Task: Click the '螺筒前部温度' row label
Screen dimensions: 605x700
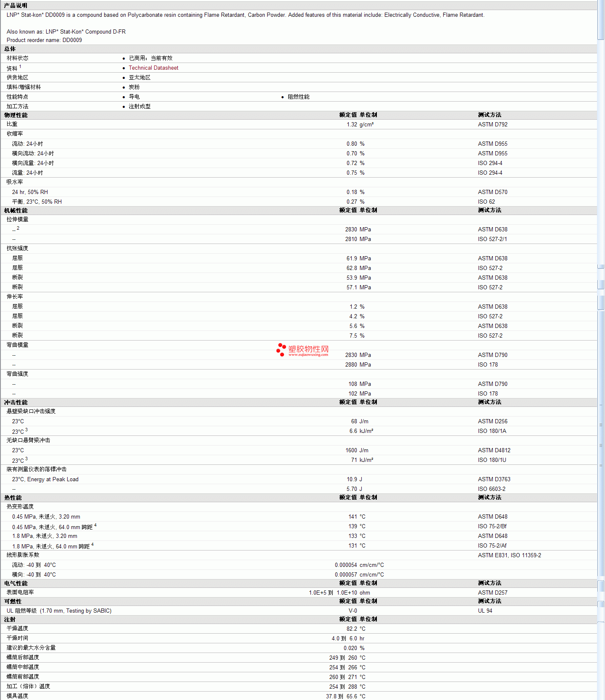Action: tap(23, 676)
